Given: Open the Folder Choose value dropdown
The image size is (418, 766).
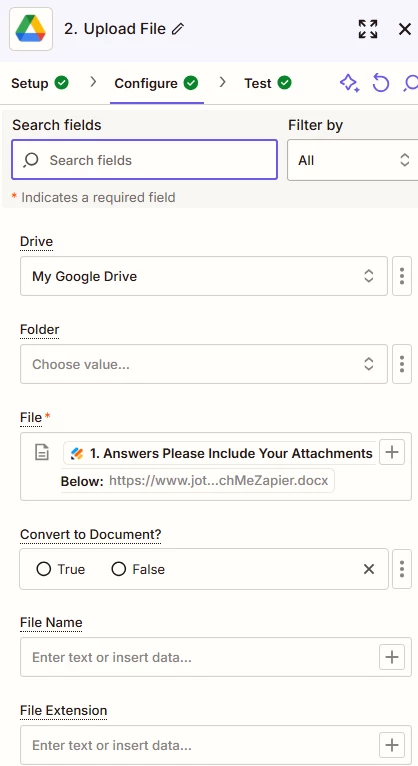Looking at the screenshot, I should click(204, 364).
